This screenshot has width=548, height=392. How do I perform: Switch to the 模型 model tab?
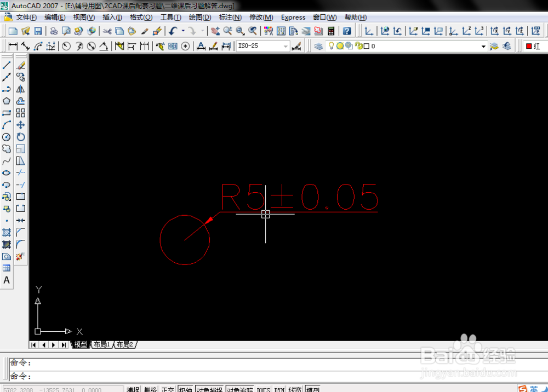pyautogui.click(x=81, y=344)
